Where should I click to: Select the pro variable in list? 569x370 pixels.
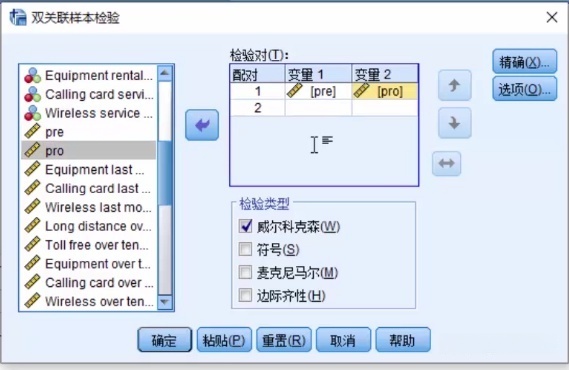pyautogui.click(x=89, y=151)
